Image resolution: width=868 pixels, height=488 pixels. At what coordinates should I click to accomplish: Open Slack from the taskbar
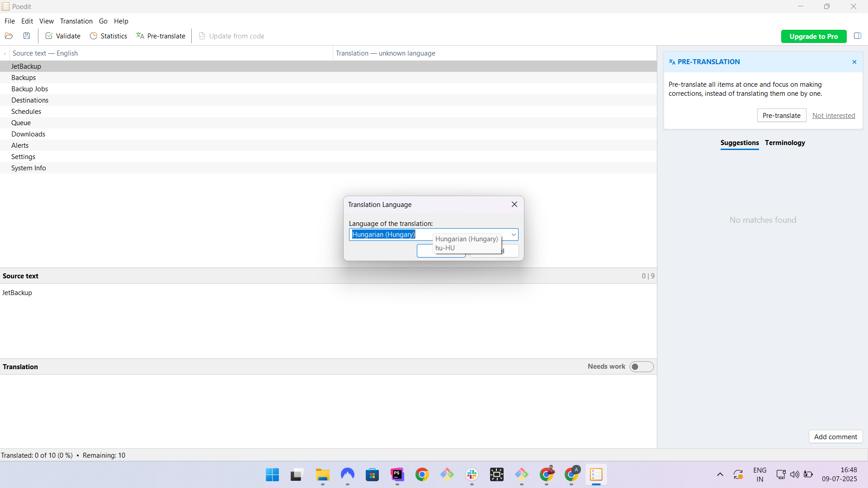coord(472,475)
